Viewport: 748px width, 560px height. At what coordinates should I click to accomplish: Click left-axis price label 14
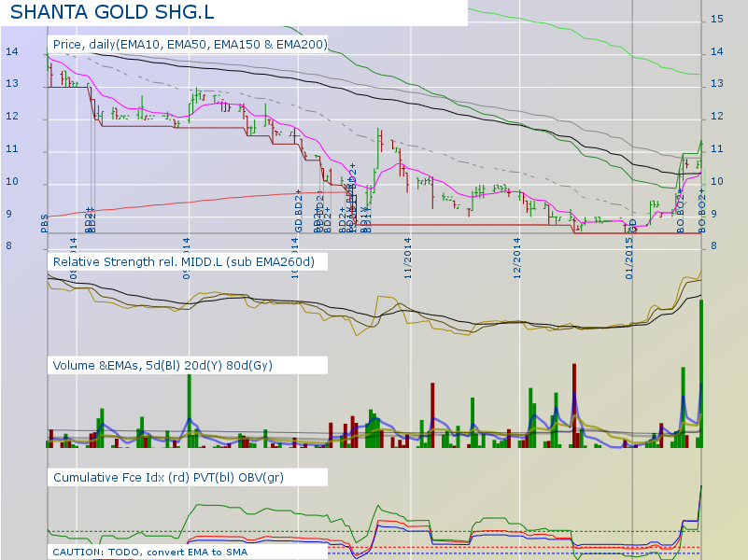(12, 51)
